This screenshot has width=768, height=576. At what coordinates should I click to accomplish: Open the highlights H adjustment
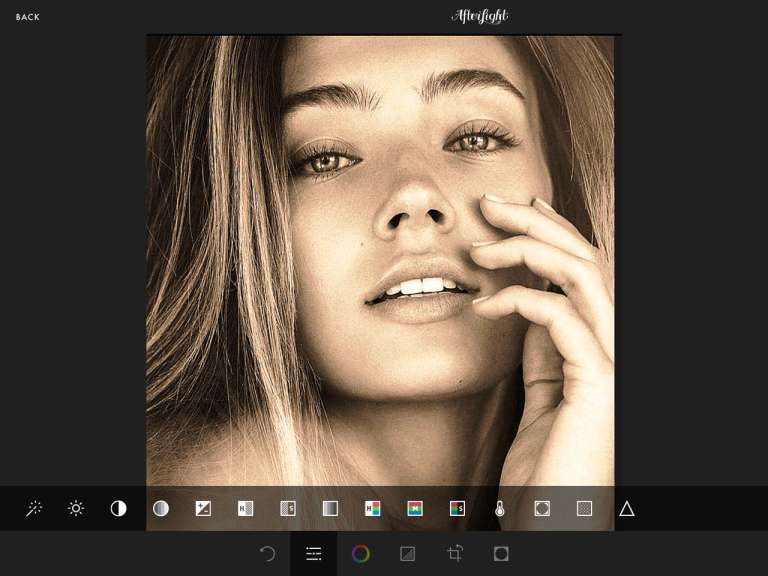pyautogui.click(x=245, y=509)
